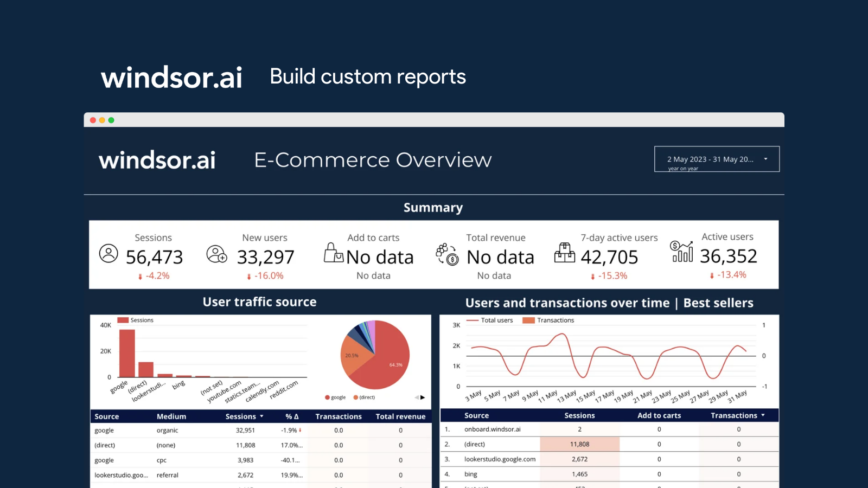Click lookerstudio.google.com in best sellers table

(x=500, y=459)
